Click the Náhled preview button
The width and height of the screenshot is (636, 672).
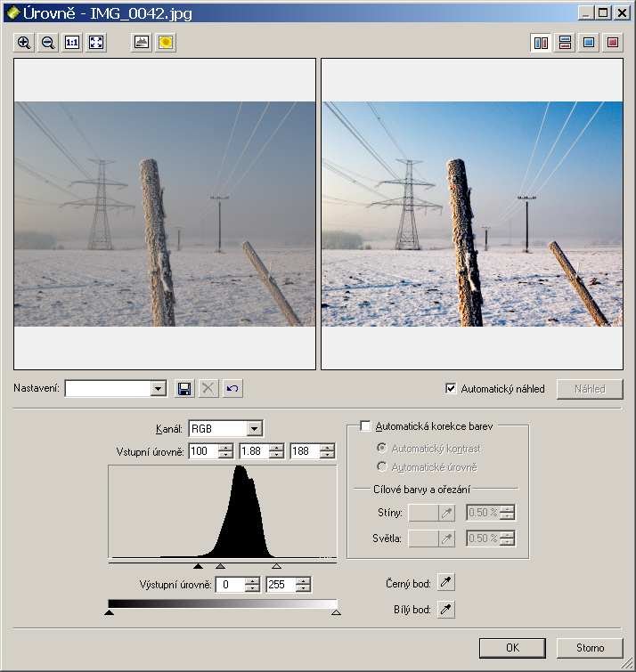[x=590, y=389]
